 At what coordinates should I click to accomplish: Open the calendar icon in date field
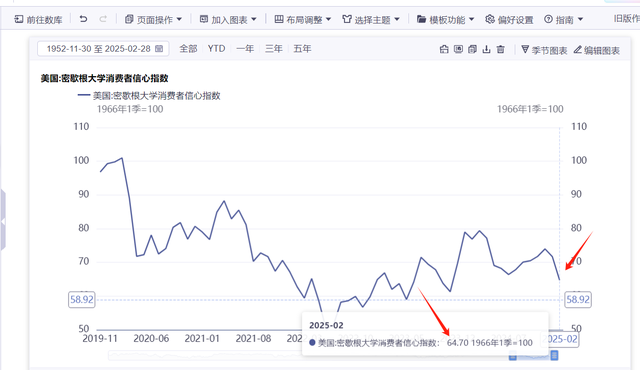point(159,49)
